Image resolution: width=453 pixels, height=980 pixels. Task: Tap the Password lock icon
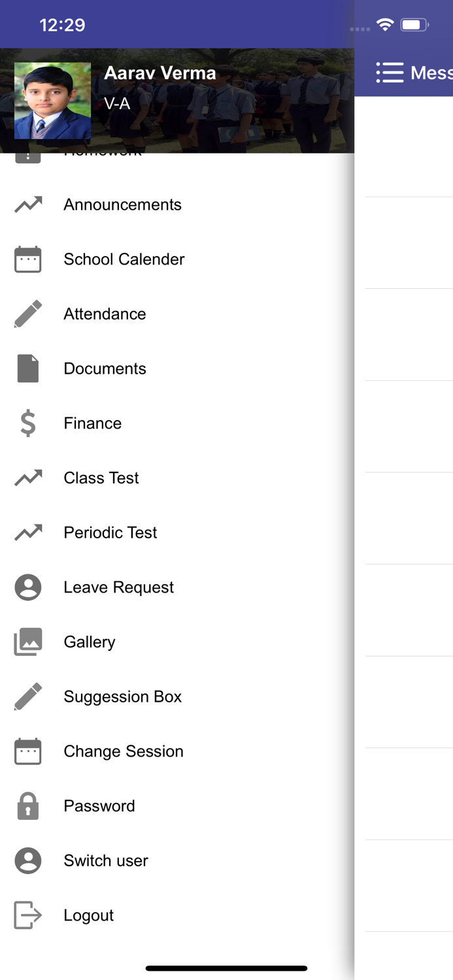coord(28,806)
